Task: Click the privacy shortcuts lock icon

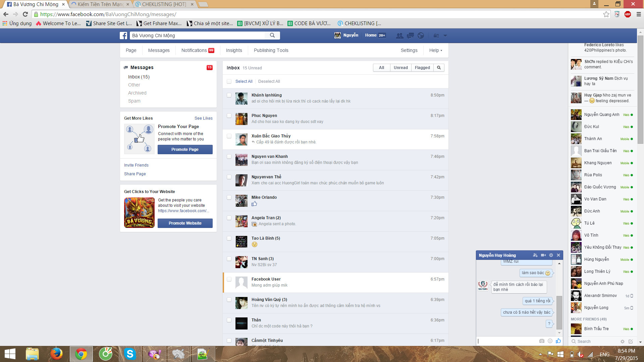Action: click(436, 36)
